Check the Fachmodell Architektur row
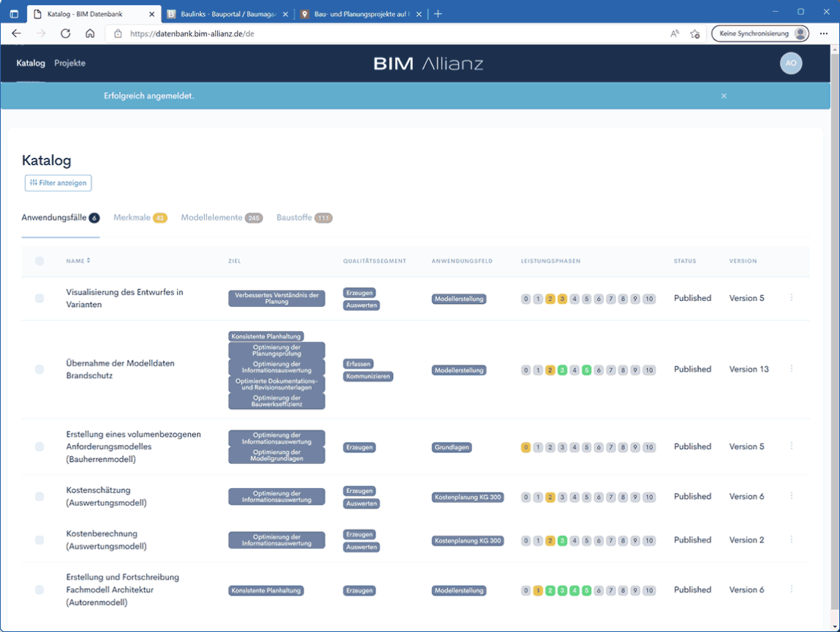 click(40, 589)
